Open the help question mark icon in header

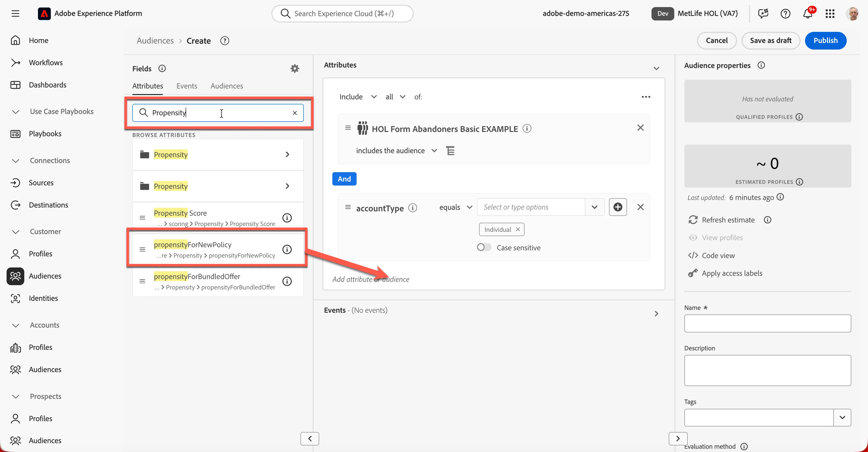click(x=786, y=13)
